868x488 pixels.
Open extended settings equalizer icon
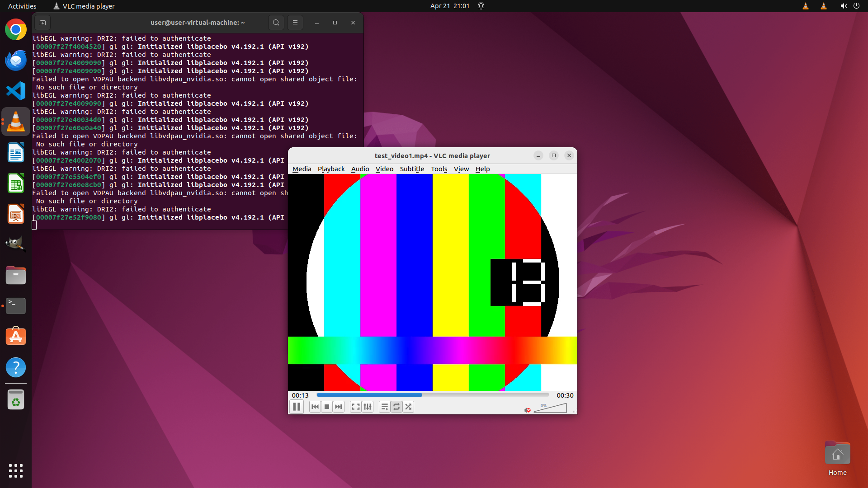368,407
